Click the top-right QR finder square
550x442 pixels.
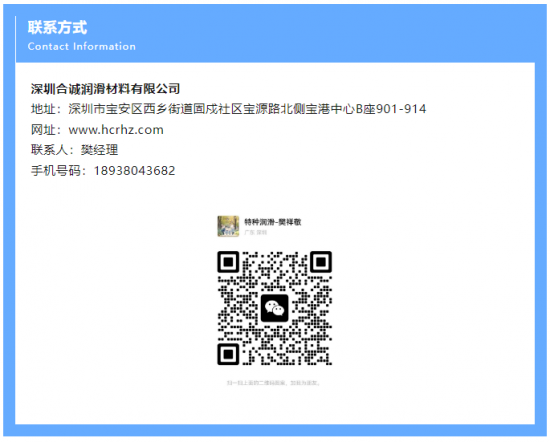(321, 262)
